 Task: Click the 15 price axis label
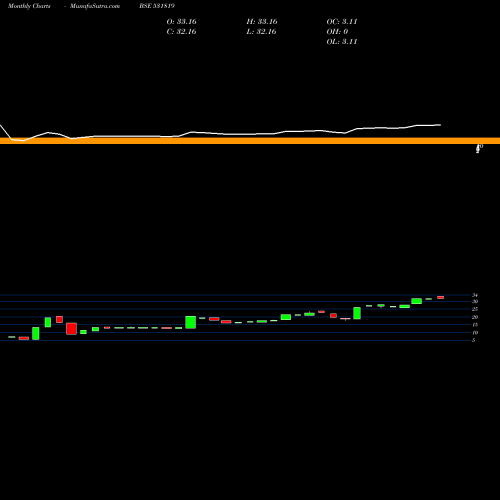(475, 325)
